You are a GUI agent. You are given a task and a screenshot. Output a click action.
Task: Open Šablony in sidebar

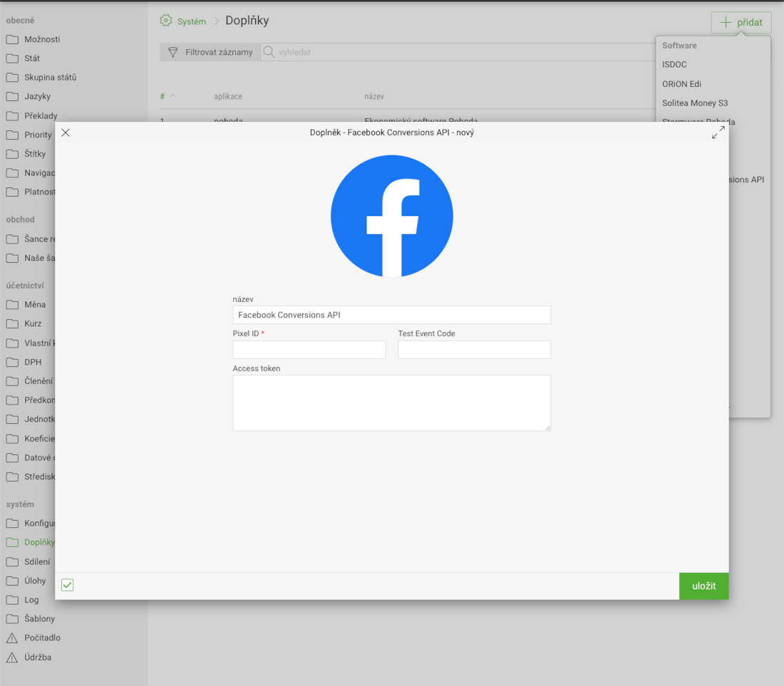[x=39, y=619]
